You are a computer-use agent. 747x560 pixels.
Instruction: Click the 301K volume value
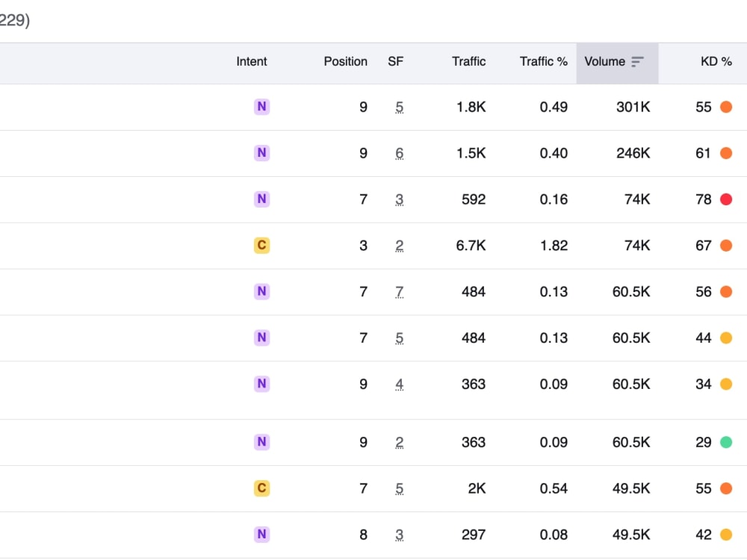pos(633,107)
